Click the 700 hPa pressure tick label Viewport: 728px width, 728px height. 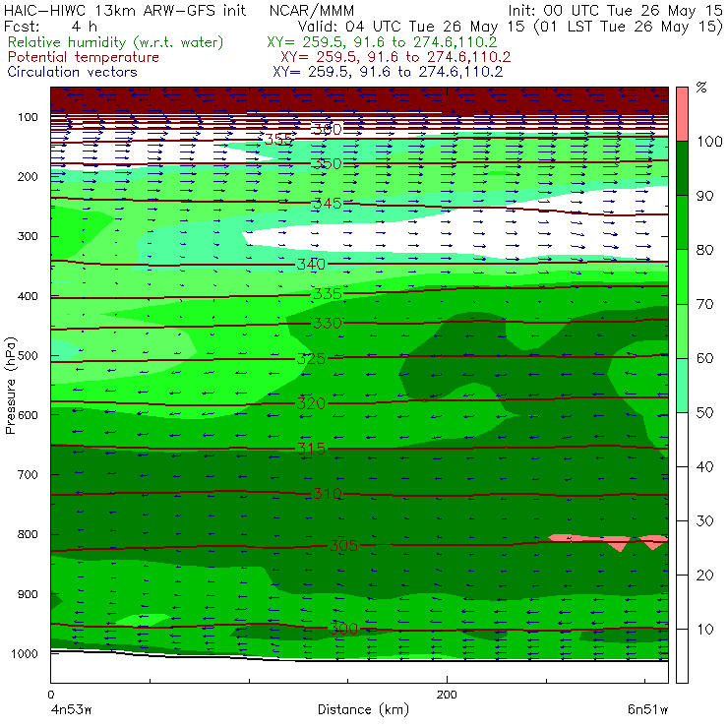(28, 474)
